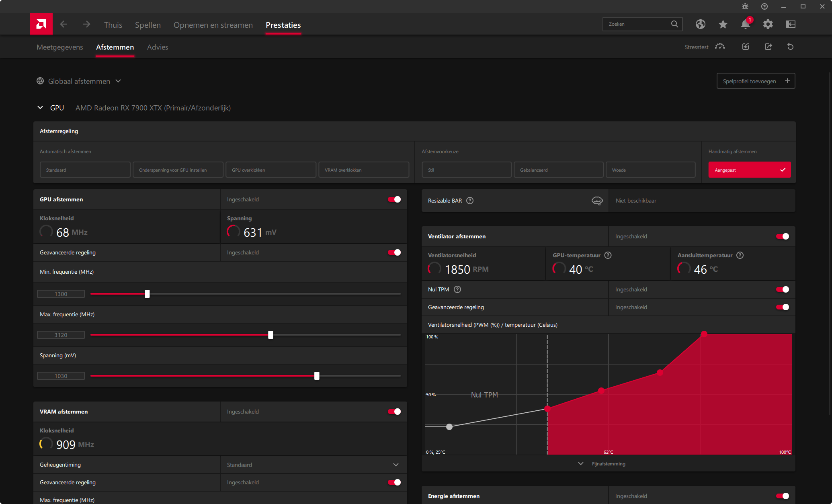Click Min. frequentie 1300 value field
Screen dimensions: 832x504
point(61,294)
